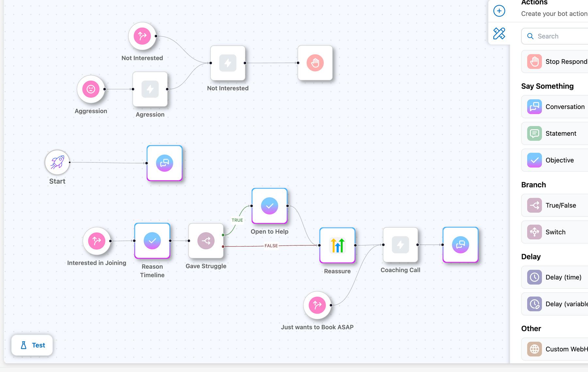Select the Aggression angry-face trigger node
Screen dimensions: 588x372
coord(91,89)
